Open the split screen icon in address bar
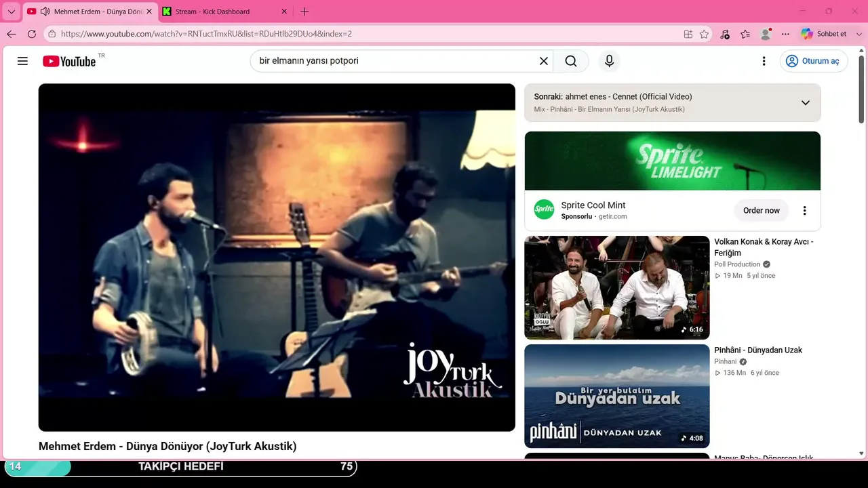 (688, 34)
